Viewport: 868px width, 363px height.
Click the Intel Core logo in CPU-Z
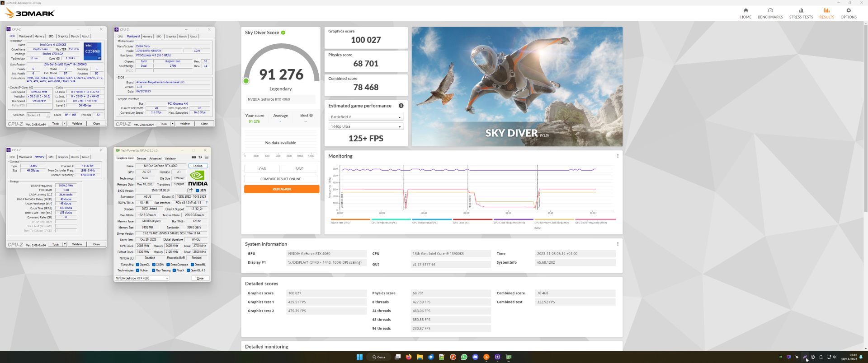click(92, 51)
